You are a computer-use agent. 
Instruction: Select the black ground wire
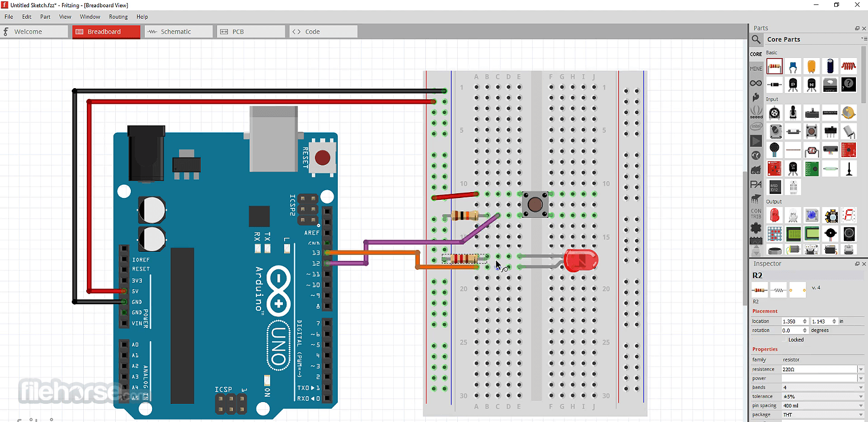(x=259, y=91)
